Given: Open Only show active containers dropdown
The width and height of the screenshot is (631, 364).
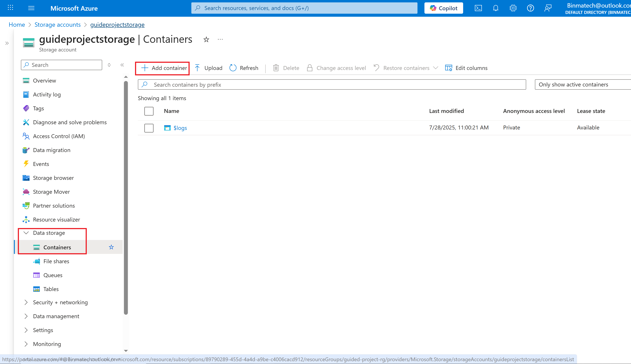Looking at the screenshot, I should point(583,84).
